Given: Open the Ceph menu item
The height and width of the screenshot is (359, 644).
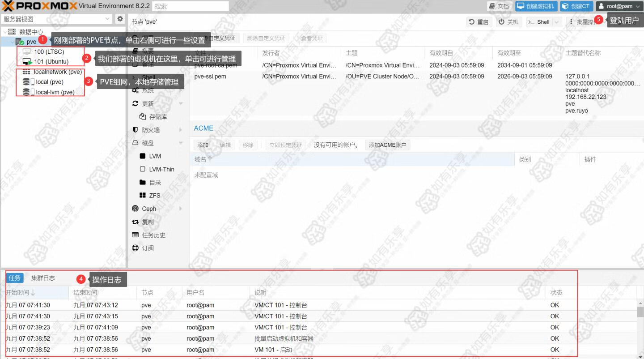Looking at the screenshot, I should tap(149, 209).
